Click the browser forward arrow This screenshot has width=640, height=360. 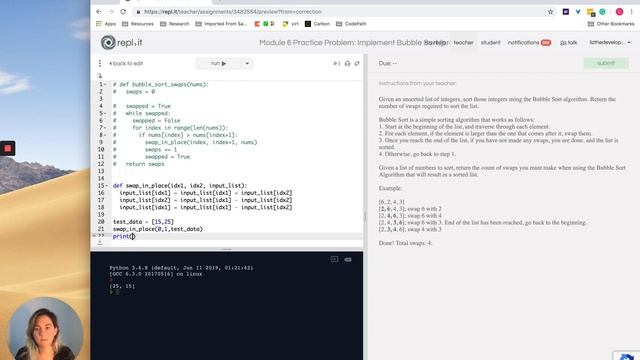pos(111,12)
